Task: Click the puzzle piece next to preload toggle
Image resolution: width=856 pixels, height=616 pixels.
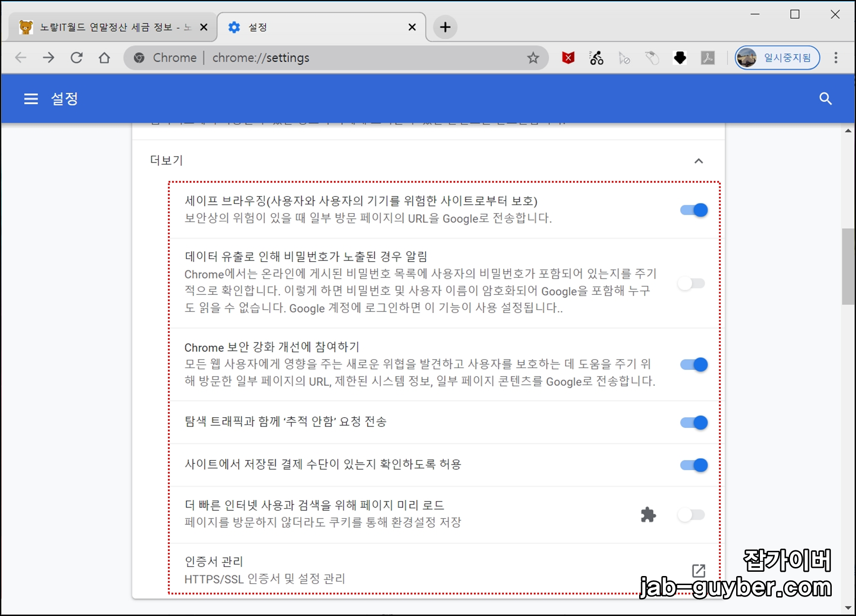Action: [648, 514]
